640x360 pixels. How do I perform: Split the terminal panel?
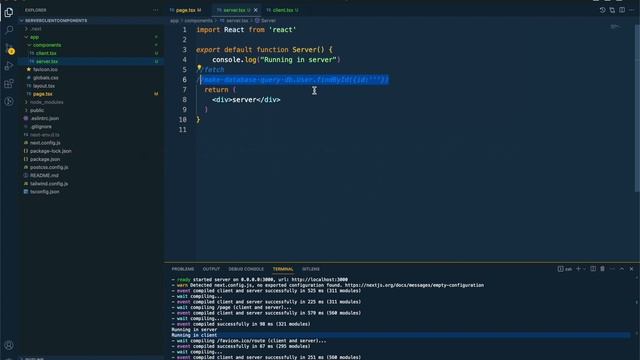coord(593,269)
